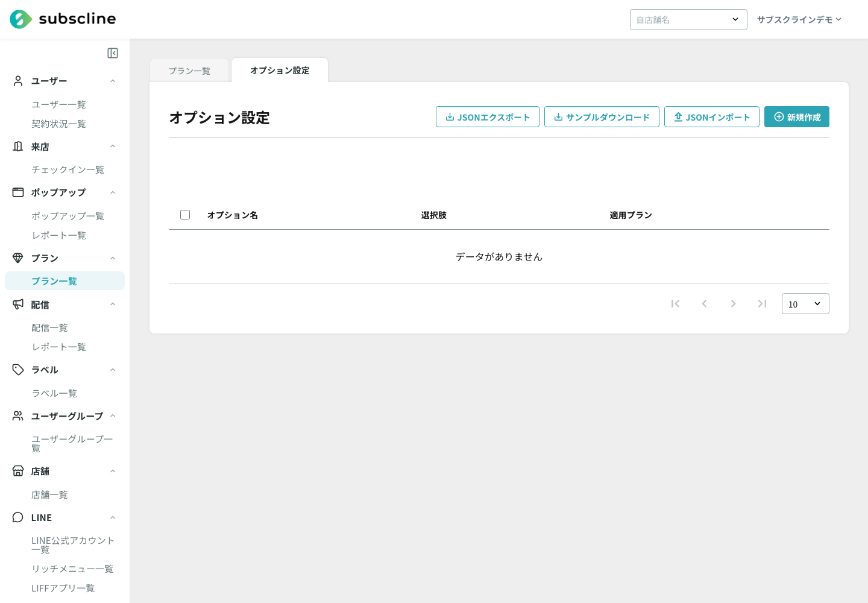Open ユーザーグループ一覧 in the sidebar
This screenshot has width=868, height=603.
point(72,444)
